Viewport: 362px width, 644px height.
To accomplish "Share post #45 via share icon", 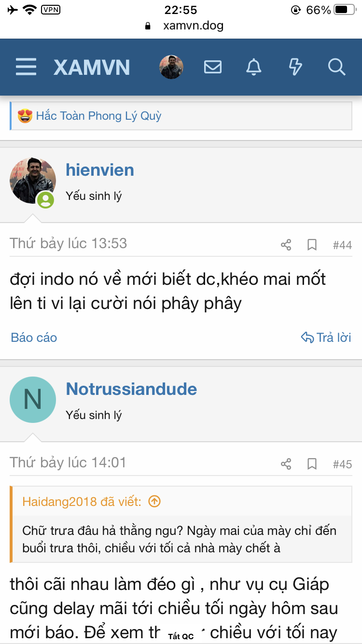I will 286,464.
